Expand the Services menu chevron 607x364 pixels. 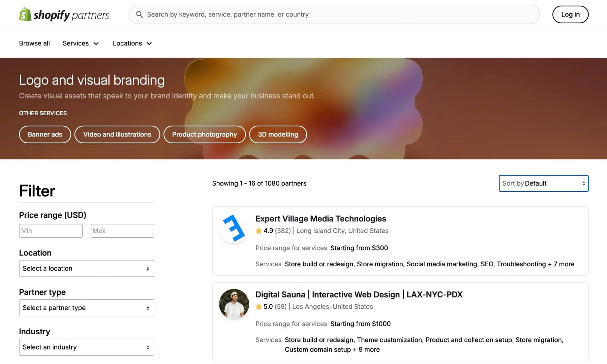96,43
